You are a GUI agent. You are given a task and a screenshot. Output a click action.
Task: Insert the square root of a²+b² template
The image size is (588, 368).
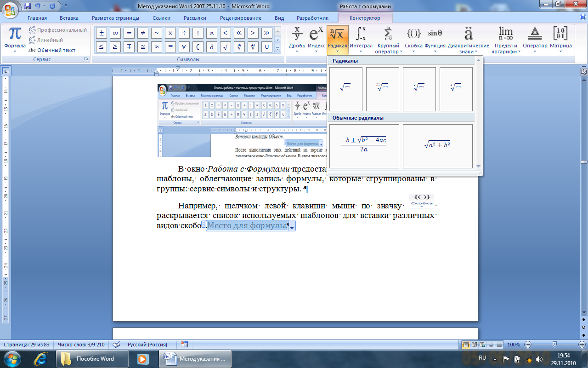(438, 146)
